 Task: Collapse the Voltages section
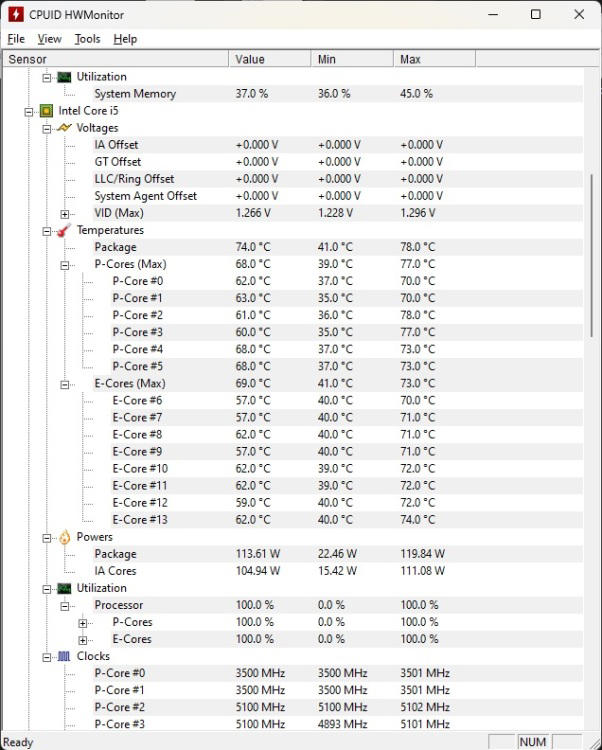point(47,129)
